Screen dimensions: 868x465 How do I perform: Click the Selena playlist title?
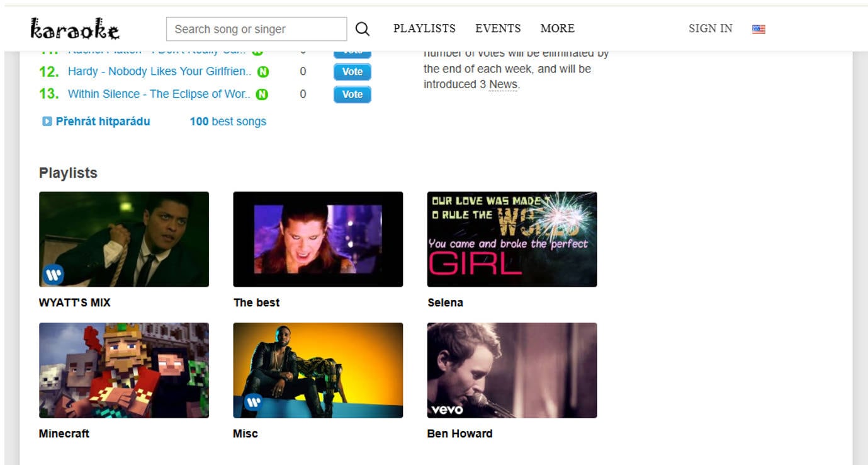pos(445,302)
